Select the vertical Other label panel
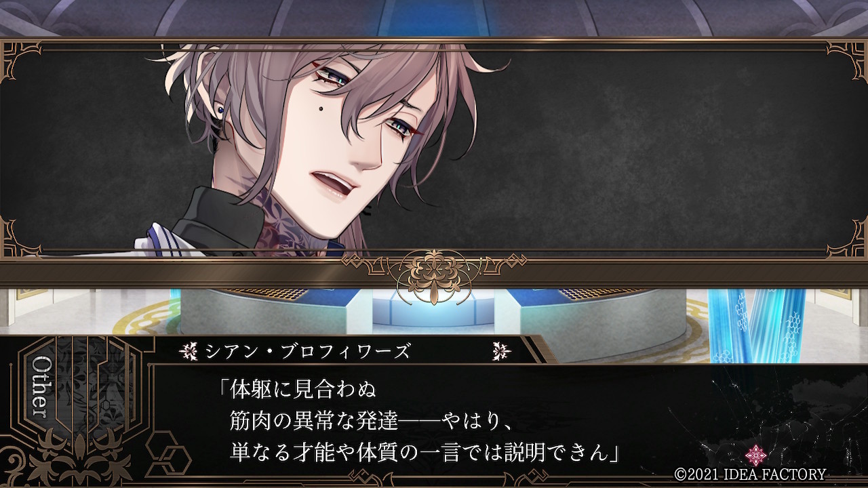Image resolution: width=868 pixels, height=488 pixels. tap(42, 386)
